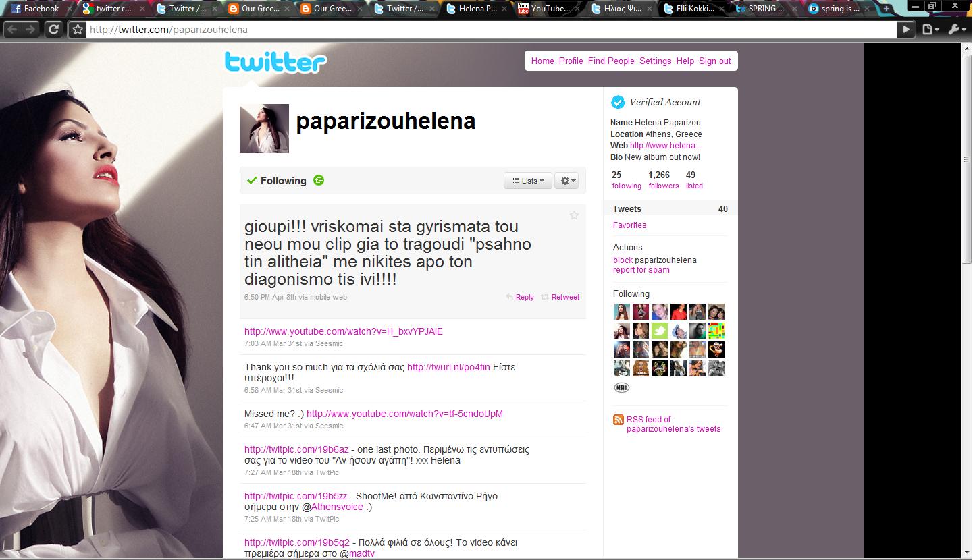Viewport: 973px width, 560px height.
Task: Open the MAD logo avatar in Following
Action: tap(622, 387)
